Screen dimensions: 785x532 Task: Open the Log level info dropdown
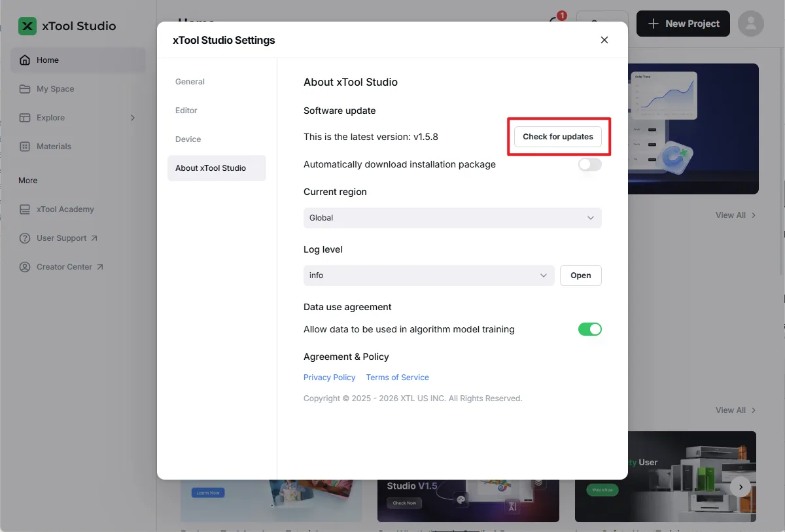tap(429, 275)
